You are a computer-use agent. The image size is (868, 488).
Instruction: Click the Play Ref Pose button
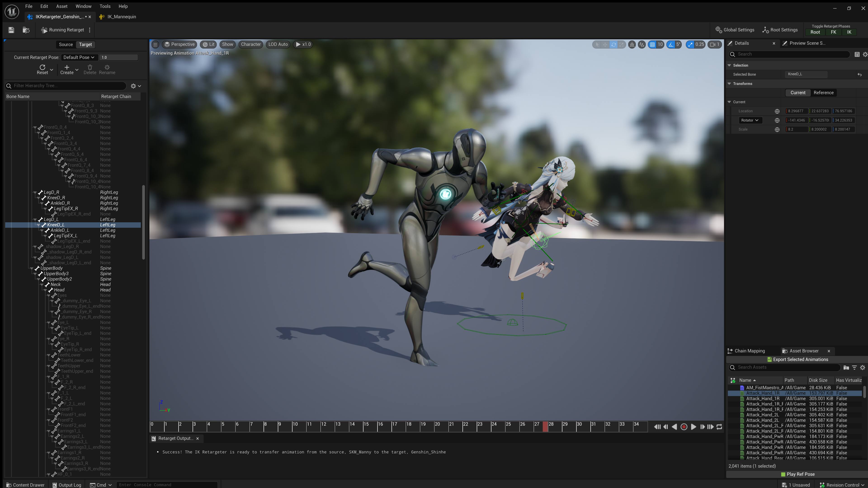click(x=797, y=474)
